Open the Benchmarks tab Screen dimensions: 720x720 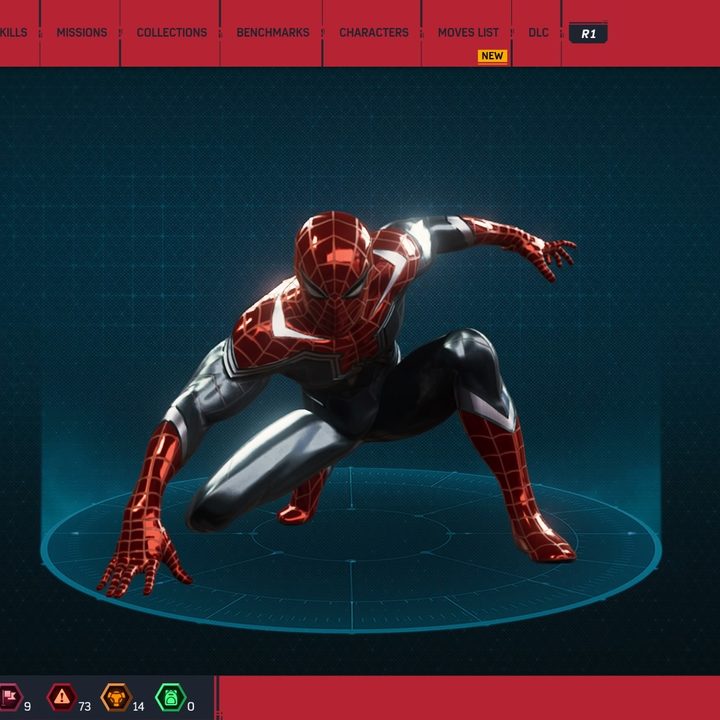click(x=273, y=33)
